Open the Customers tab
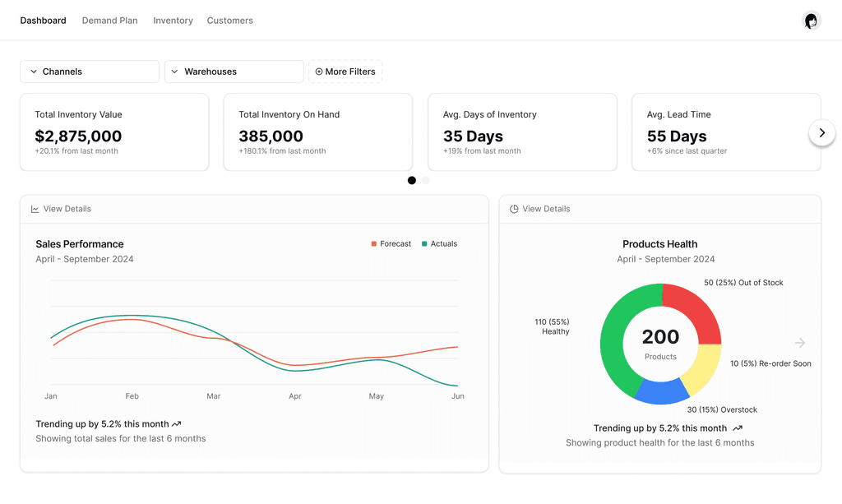Viewport: 842px width, 504px height. point(230,21)
